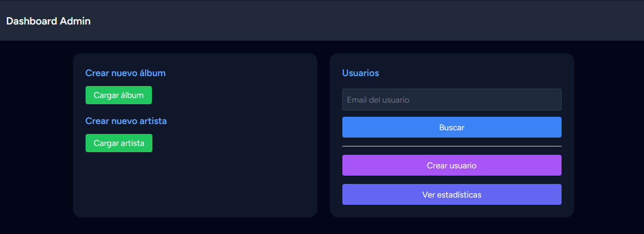This screenshot has width=644, height=234.
Task: View stats via Ver estadísticas
Action: [451, 194]
